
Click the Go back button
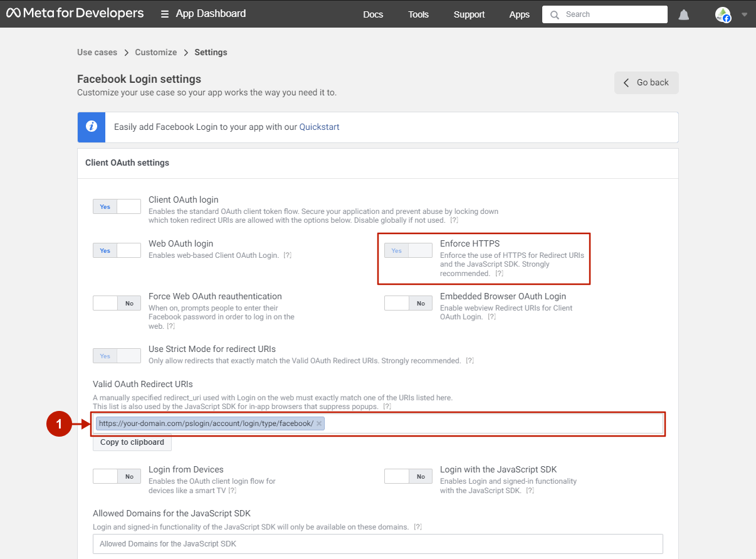click(646, 83)
